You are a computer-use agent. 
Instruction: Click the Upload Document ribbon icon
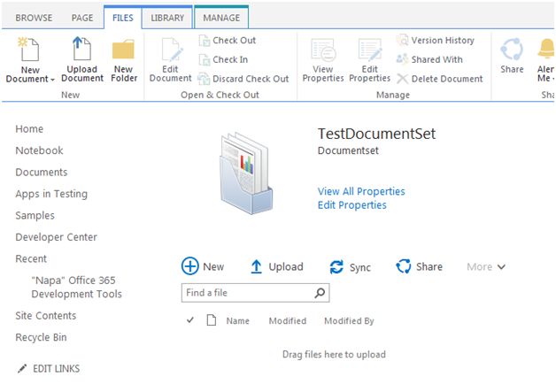click(x=82, y=48)
